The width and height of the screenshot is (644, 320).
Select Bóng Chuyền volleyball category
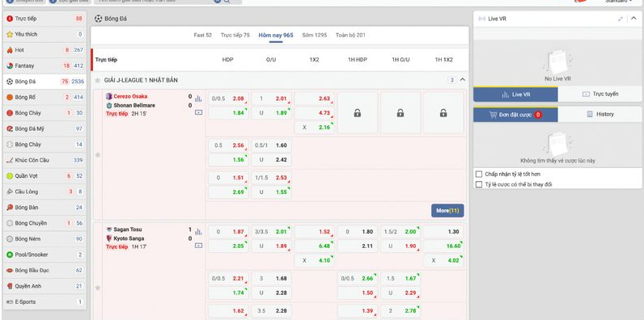point(44,223)
